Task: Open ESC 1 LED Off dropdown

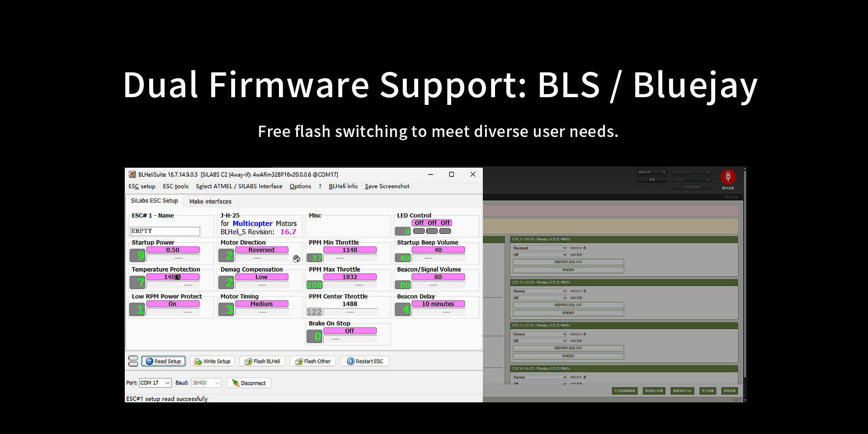Action: tap(539, 255)
